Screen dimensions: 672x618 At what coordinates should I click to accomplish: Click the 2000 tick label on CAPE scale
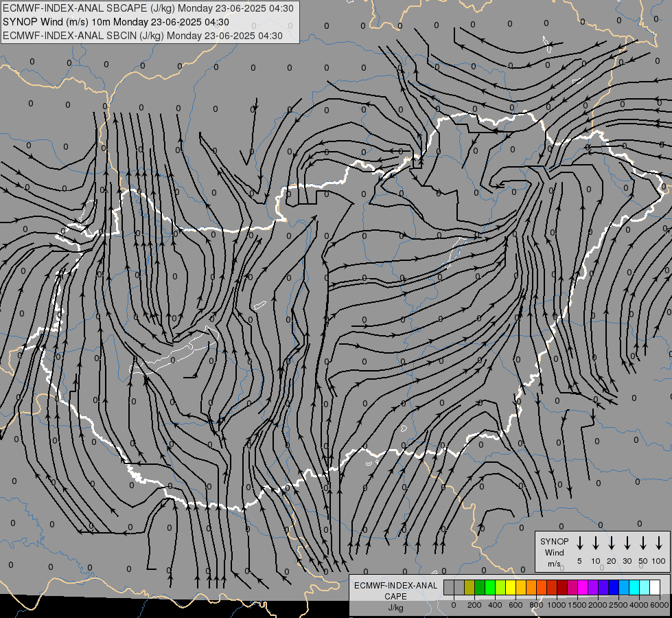click(x=598, y=605)
